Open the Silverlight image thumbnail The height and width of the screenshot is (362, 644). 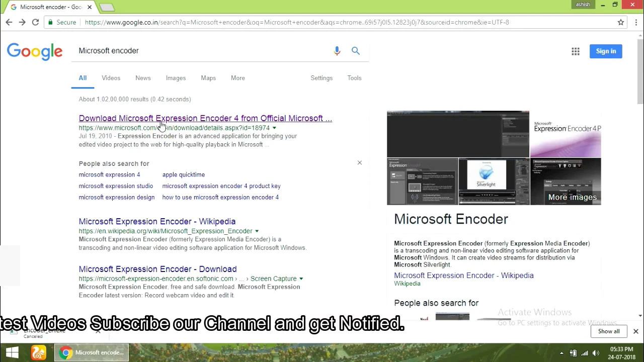point(494,182)
